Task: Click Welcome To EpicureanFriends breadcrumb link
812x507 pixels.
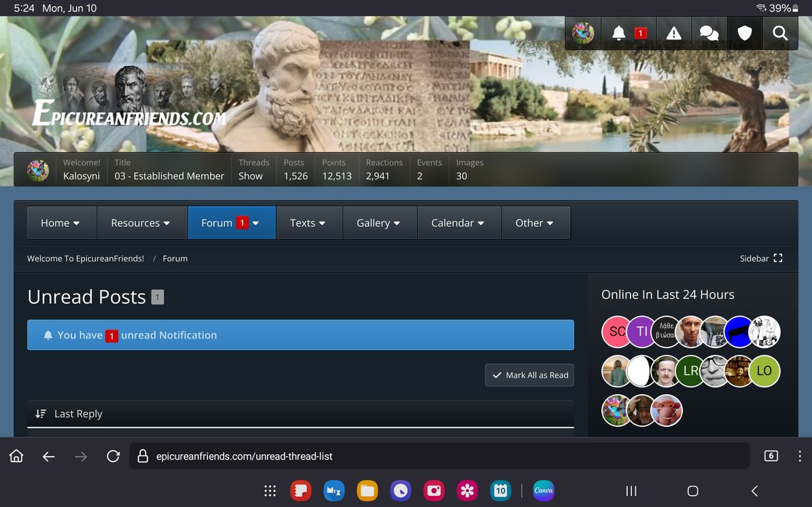Action: tap(86, 258)
